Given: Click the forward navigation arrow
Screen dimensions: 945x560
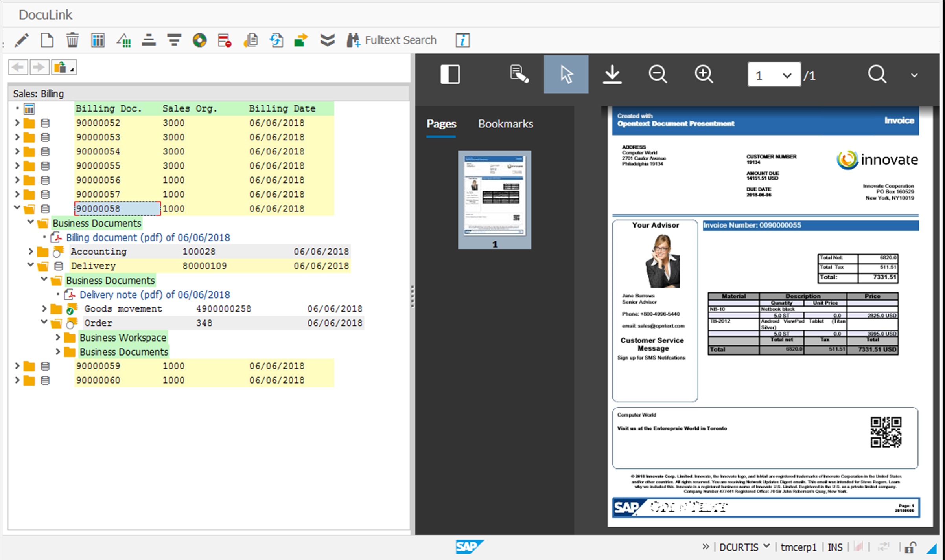Looking at the screenshot, I should click(39, 67).
